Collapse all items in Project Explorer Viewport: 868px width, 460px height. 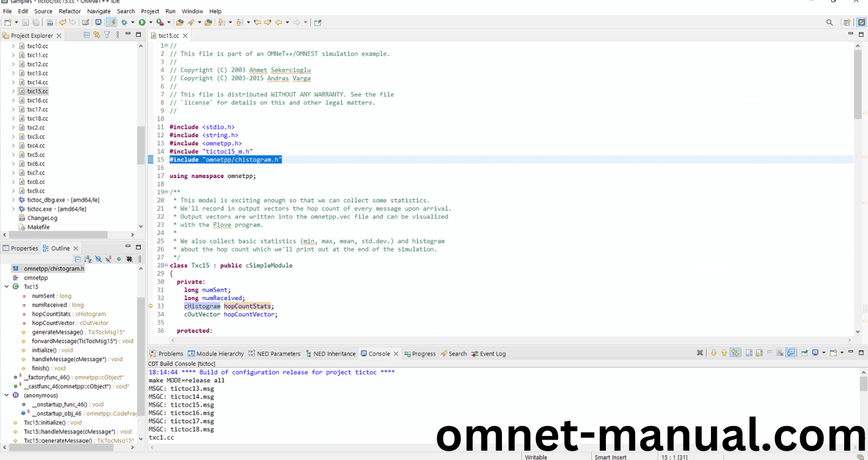point(86,35)
